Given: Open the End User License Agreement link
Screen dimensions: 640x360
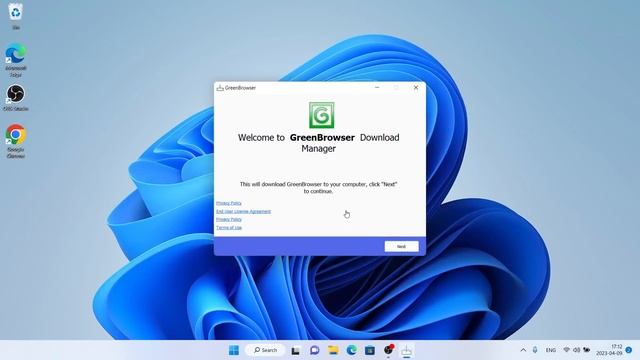Looking at the screenshot, I should [x=243, y=211].
